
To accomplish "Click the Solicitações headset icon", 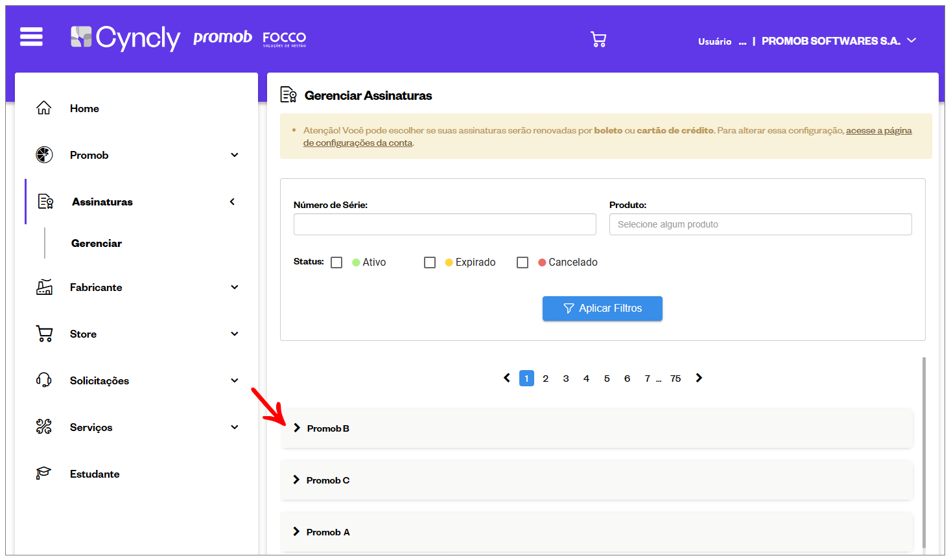I will coord(44,380).
